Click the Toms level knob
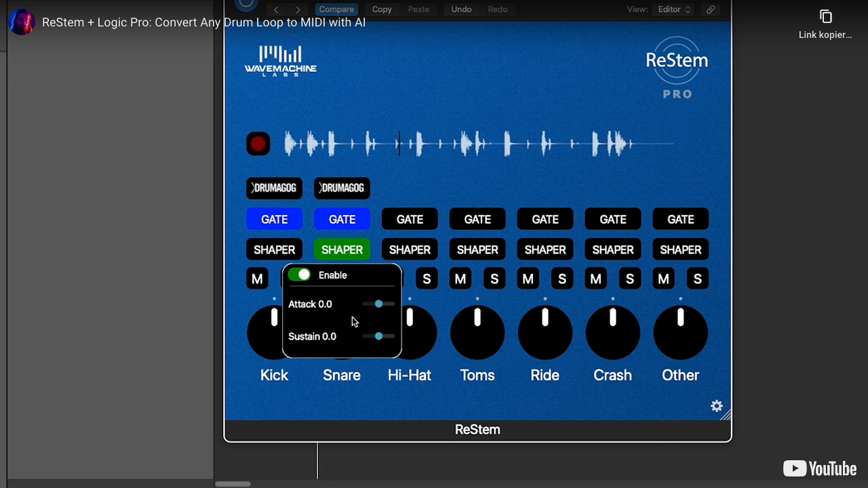 tap(477, 332)
